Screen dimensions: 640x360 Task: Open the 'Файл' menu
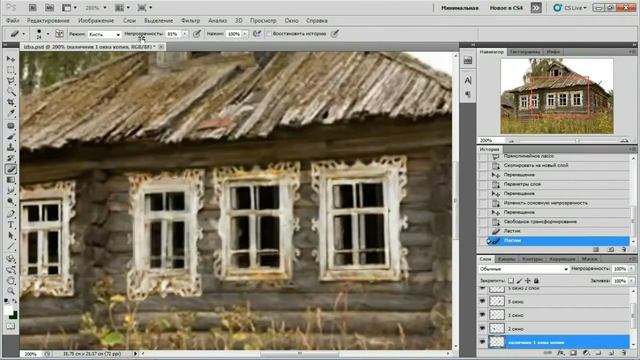pyautogui.click(x=13, y=20)
